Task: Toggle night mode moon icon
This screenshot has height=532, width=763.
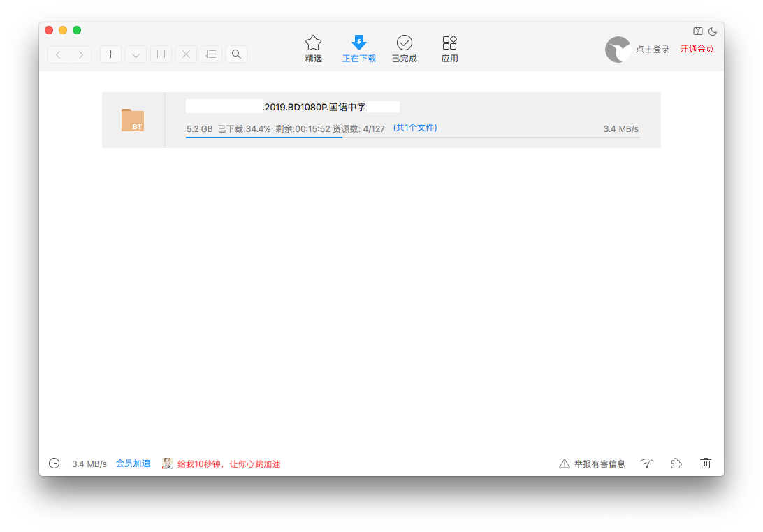Action: [x=713, y=31]
